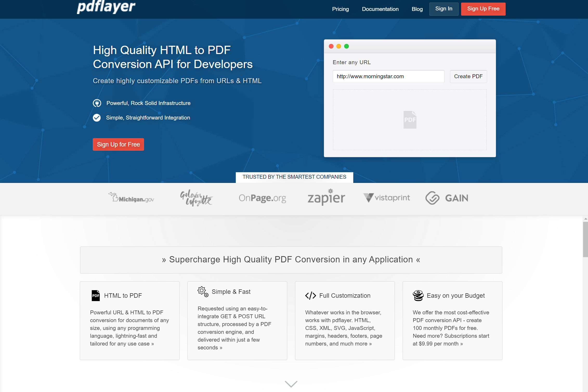Click 'Powerful, Rock Solid Infrastructure' text
The height and width of the screenshot is (392, 588).
coord(148,103)
